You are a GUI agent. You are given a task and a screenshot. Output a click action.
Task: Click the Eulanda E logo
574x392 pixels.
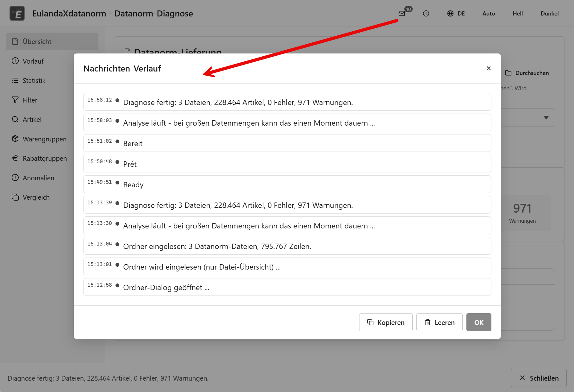[x=17, y=13]
